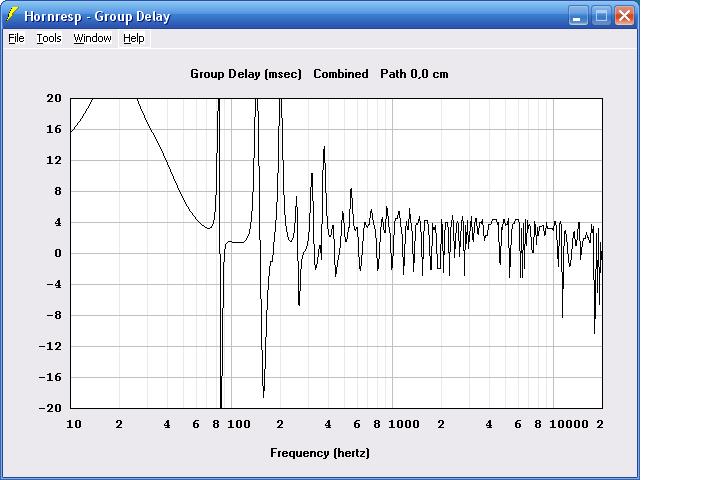Click the y-axis value 20

click(x=54, y=98)
